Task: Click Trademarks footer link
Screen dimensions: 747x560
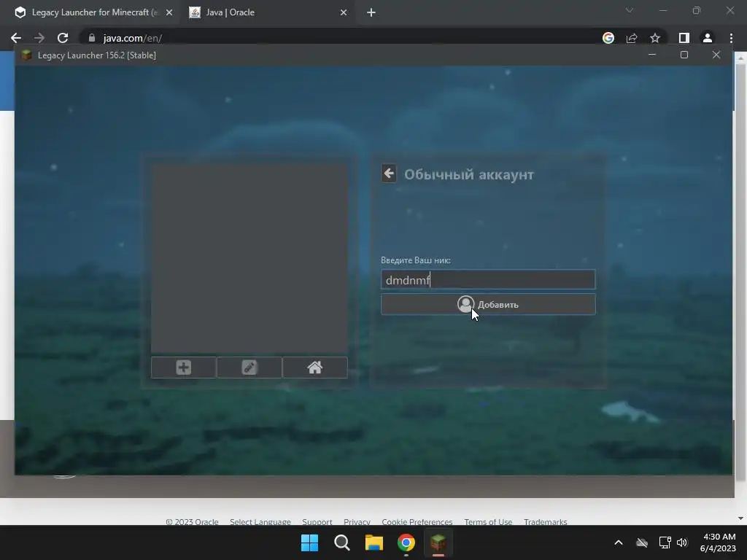Action: [546, 522]
